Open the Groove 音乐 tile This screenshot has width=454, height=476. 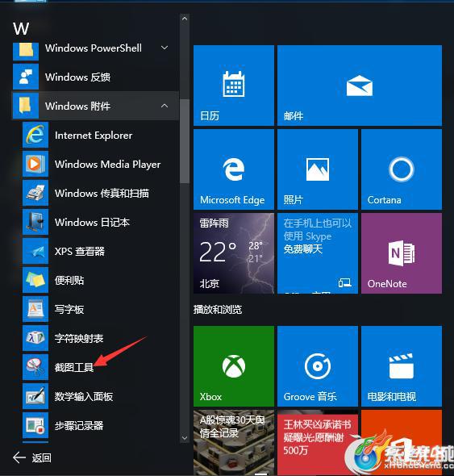[x=318, y=366]
